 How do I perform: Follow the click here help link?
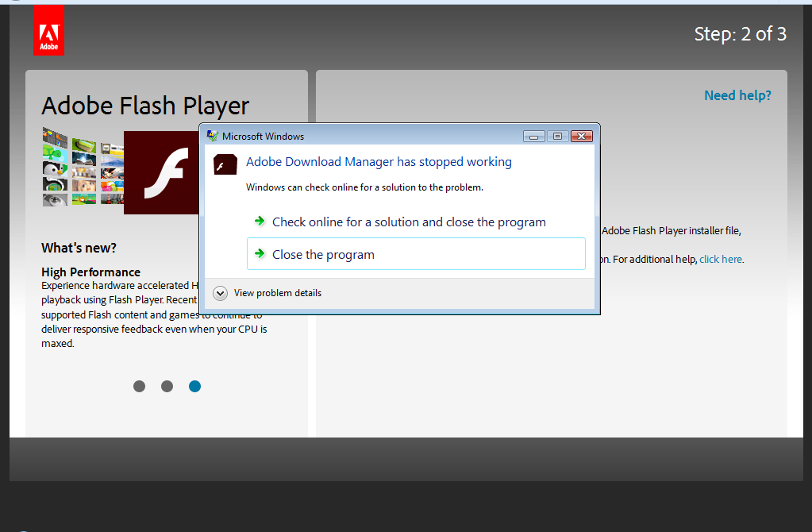721,259
